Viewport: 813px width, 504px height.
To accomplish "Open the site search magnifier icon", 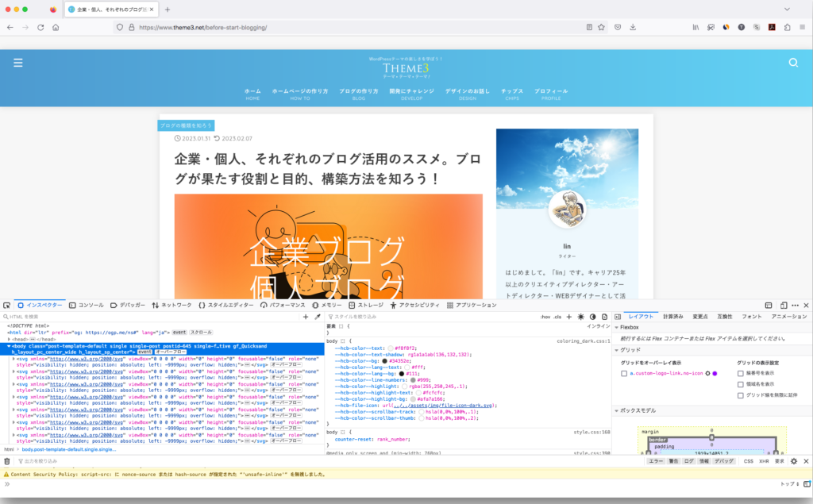I will 793,63.
